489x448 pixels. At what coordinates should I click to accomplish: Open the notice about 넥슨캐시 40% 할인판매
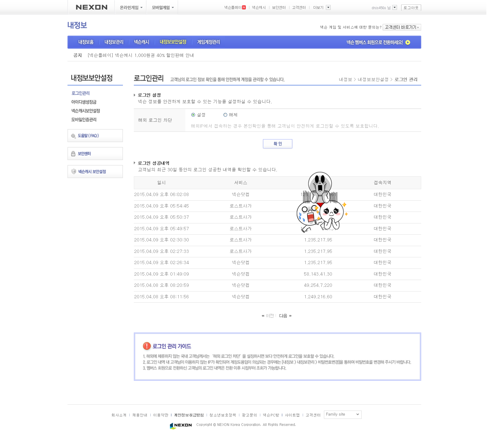tap(141, 55)
